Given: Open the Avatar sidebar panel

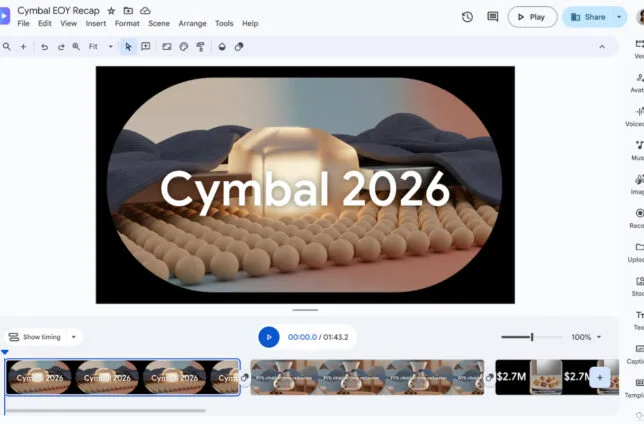Looking at the screenshot, I should pos(638,83).
